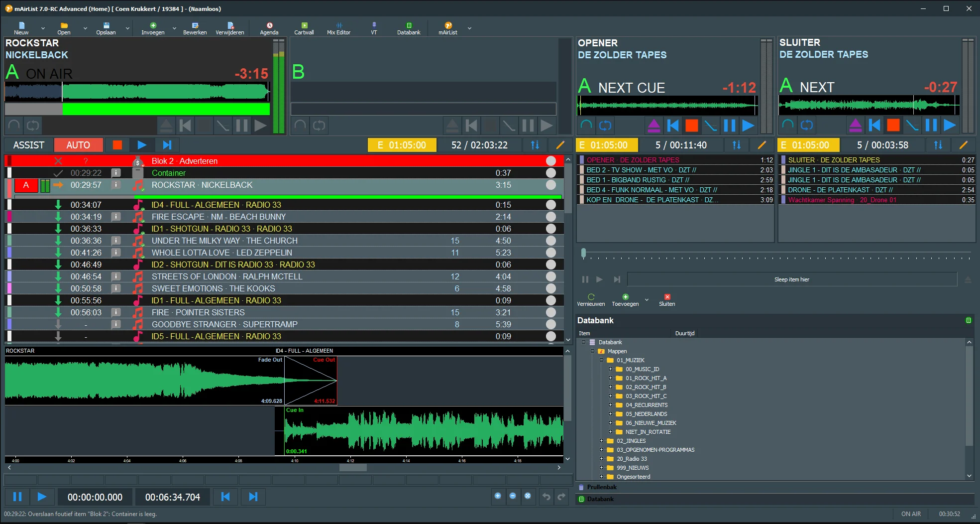The width and height of the screenshot is (980, 524).
Task: Toggle AUTO playout mode
Action: pyautogui.click(x=78, y=145)
